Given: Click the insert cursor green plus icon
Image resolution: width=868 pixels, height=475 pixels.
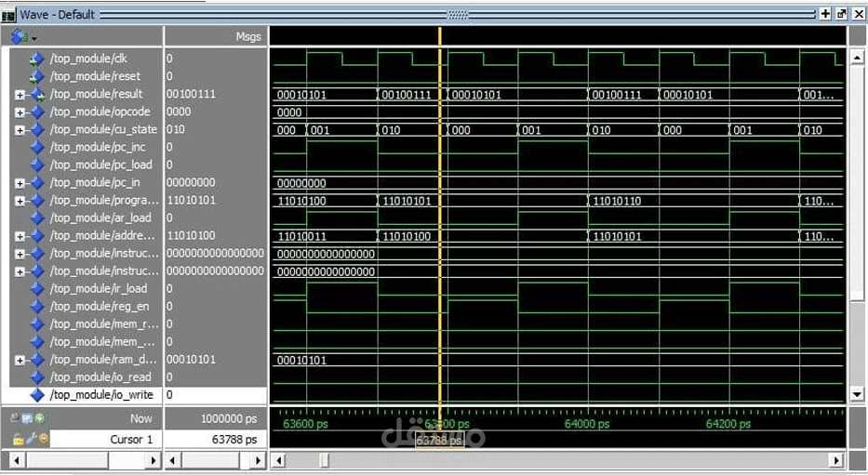Looking at the screenshot, I should pos(40,419).
